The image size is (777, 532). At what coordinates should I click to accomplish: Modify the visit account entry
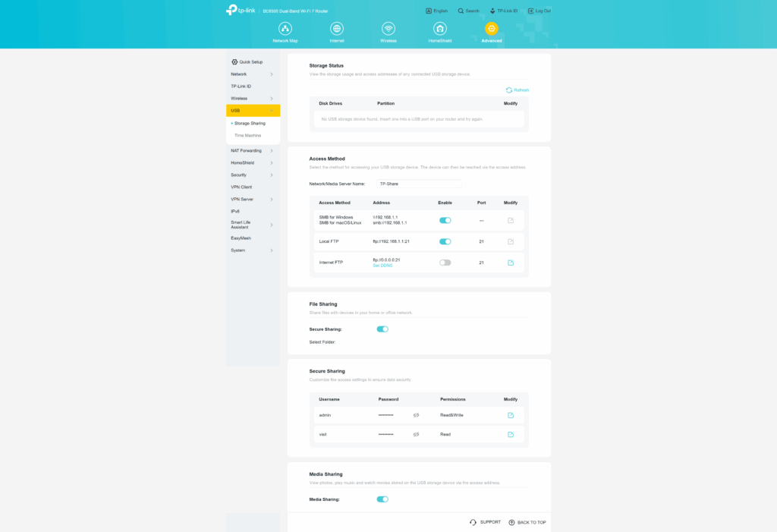[511, 434]
